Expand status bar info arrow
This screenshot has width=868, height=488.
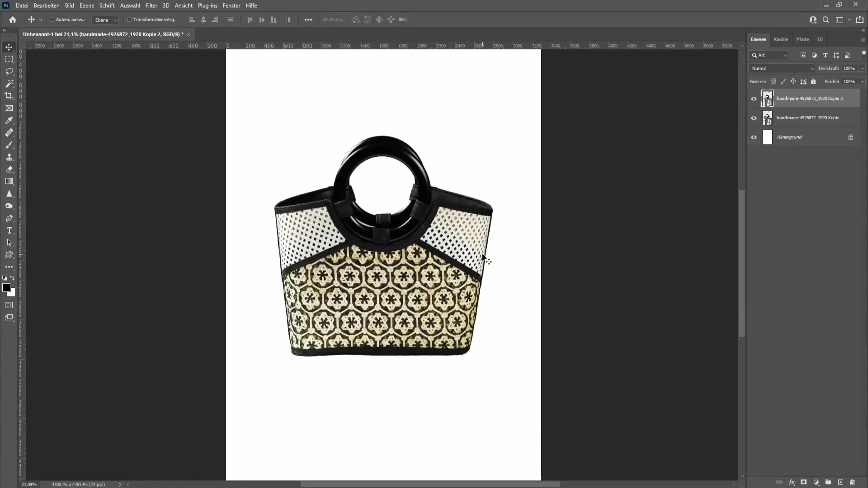[120, 484]
